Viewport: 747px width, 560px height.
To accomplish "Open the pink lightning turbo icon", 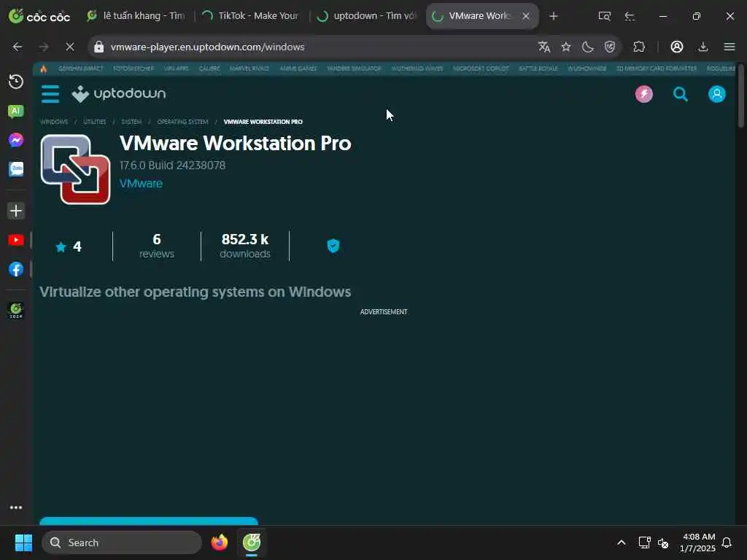I will [x=643, y=94].
